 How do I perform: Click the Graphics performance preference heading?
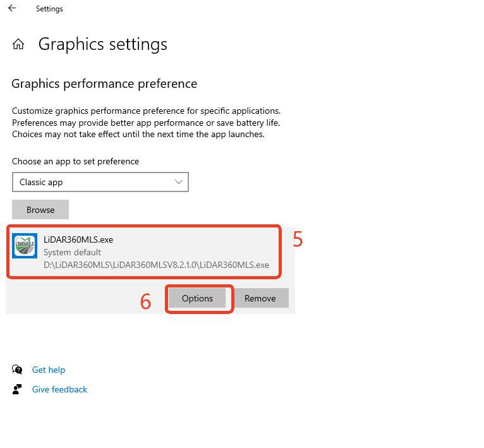[x=104, y=83]
